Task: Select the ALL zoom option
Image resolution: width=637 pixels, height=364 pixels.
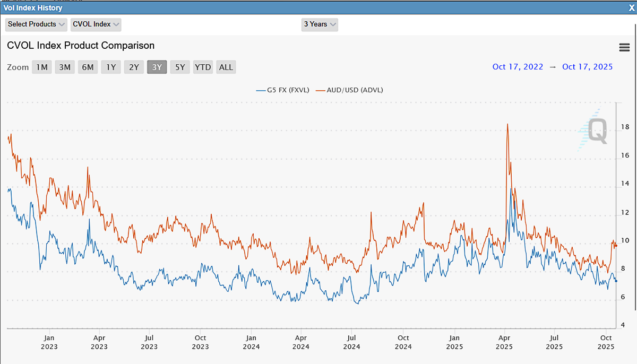Action: tap(226, 67)
